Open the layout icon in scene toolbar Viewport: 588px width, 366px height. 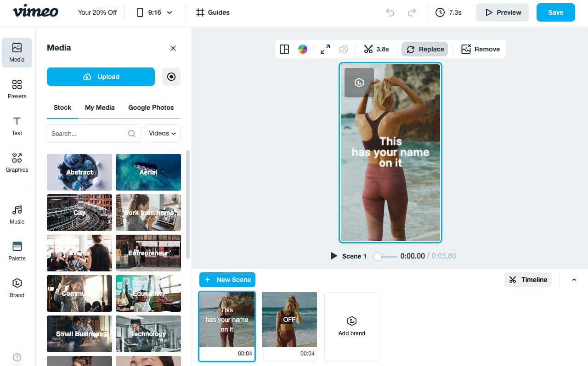[x=284, y=49]
